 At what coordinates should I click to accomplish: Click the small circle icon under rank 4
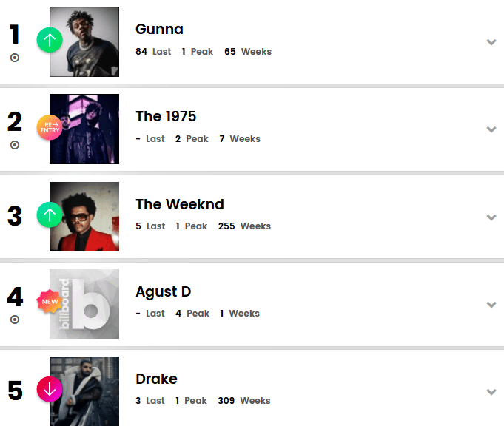pos(15,320)
